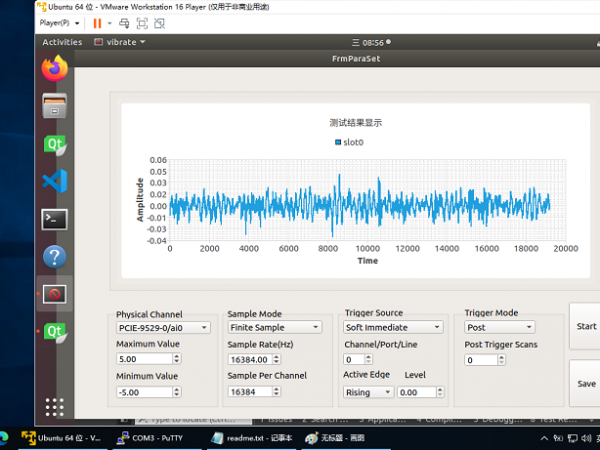Click the VMware pause button
Image resolution: width=600 pixels, height=450 pixels.
tap(97, 23)
